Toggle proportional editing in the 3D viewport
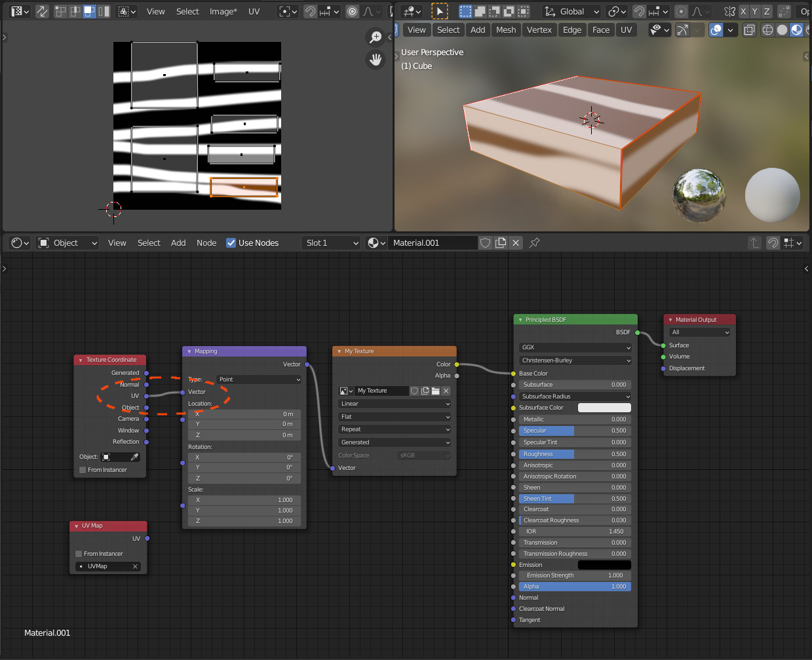Image resolution: width=812 pixels, height=660 pixels. (x=680, y=11)
